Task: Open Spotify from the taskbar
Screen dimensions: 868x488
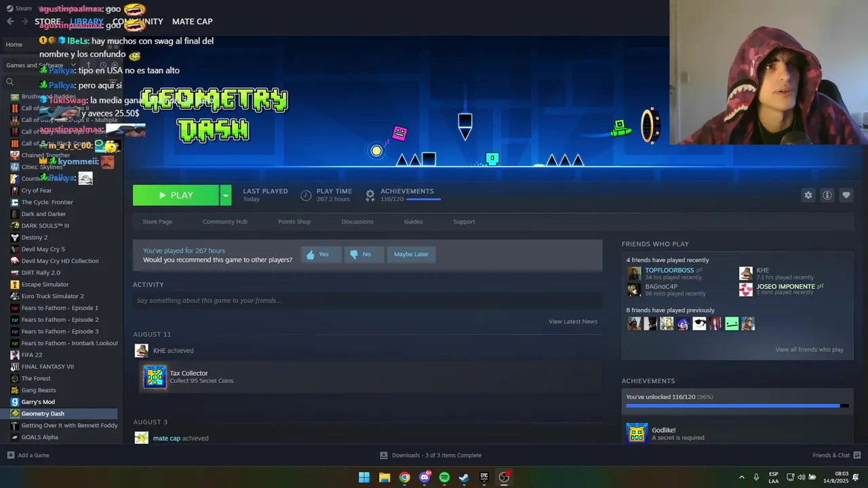Action: point(444,477)
